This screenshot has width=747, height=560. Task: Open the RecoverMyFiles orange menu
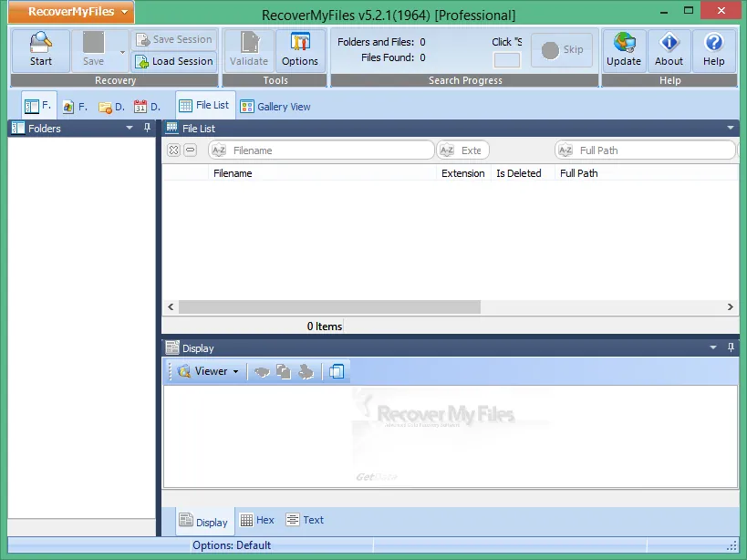(x=71, y=12)
